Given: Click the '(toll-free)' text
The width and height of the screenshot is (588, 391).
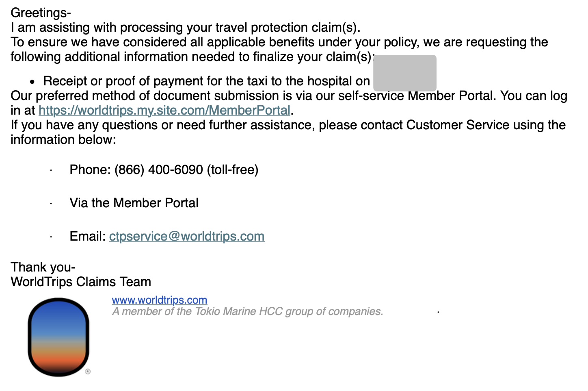Looking at the screenshot, I should (233, 169).
